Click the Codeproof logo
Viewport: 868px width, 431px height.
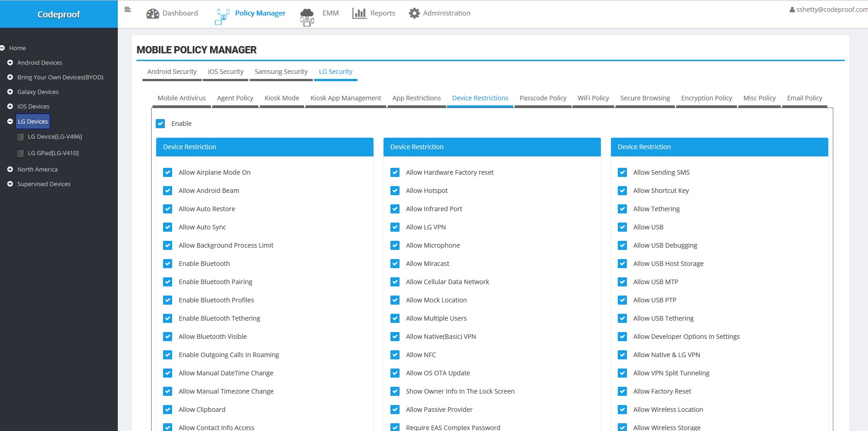click(59, 14)
